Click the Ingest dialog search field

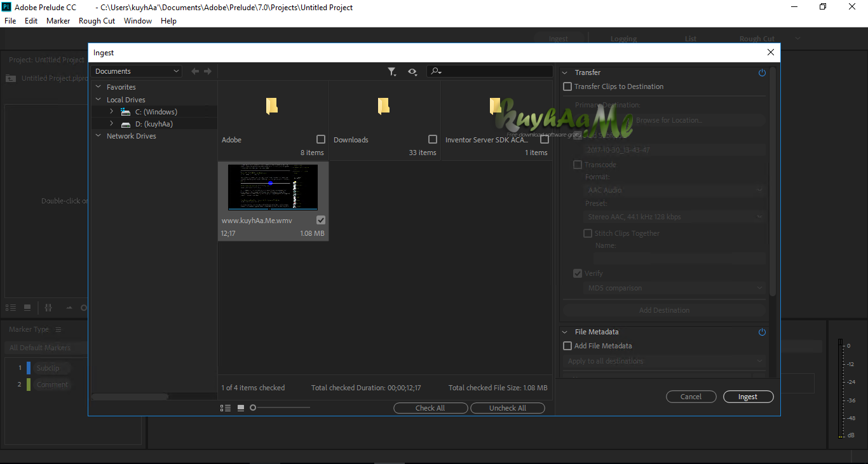pyautogui.click(x=490, y=71)
